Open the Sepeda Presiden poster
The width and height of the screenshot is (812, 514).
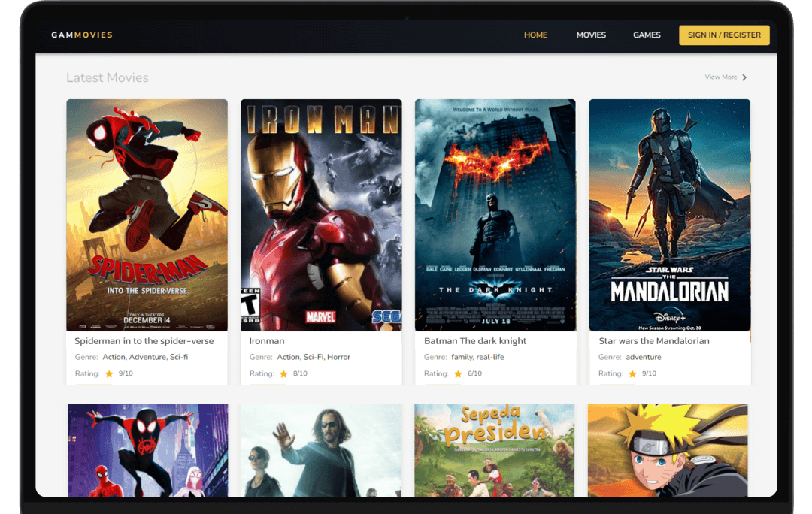pyautogui.click(x=495, y=449)
